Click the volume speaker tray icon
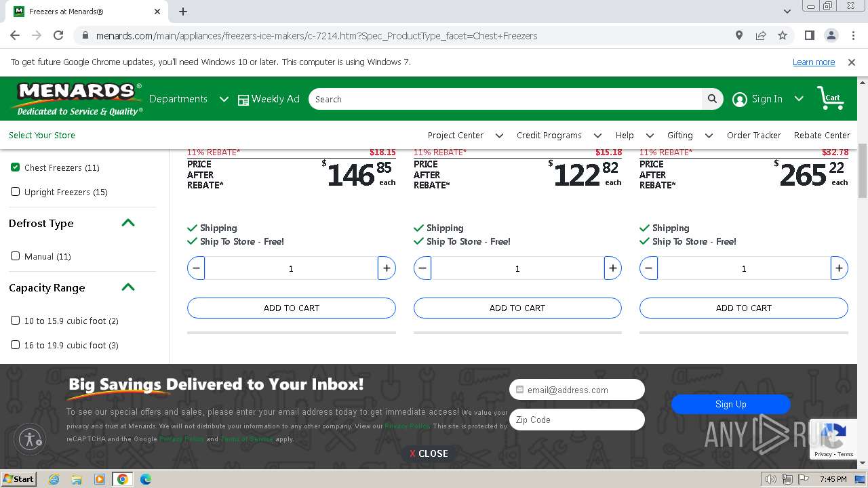The image size is (868, 488). tap(771, 479)
